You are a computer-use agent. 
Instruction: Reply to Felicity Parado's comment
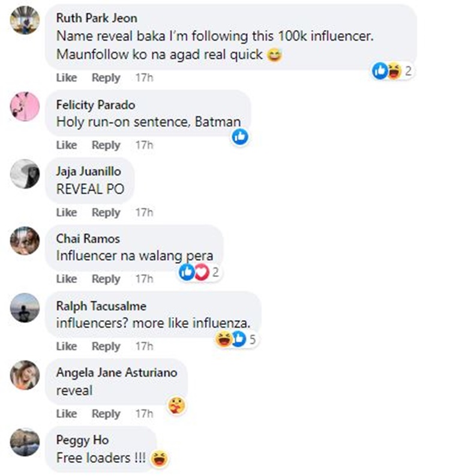pos(106,145)
